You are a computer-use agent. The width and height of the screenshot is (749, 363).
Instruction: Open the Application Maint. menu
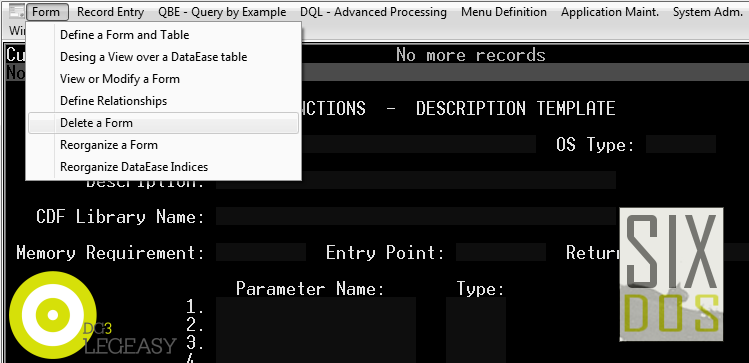tap(610, 12)
